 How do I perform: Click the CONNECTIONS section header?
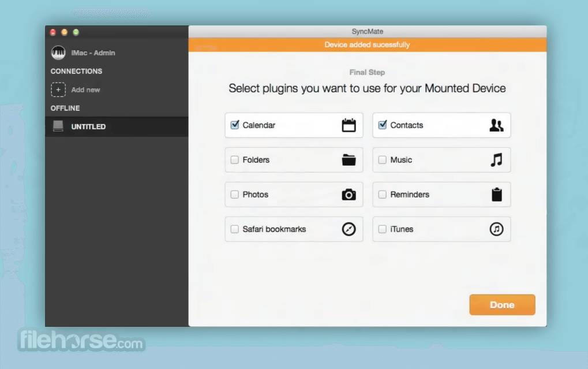(x=76, y=72)
